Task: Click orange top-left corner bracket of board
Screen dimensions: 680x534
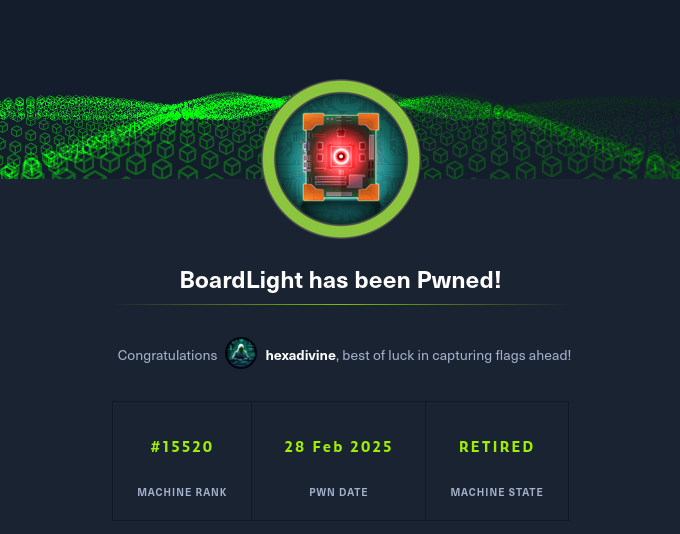Action: (313, 121)
